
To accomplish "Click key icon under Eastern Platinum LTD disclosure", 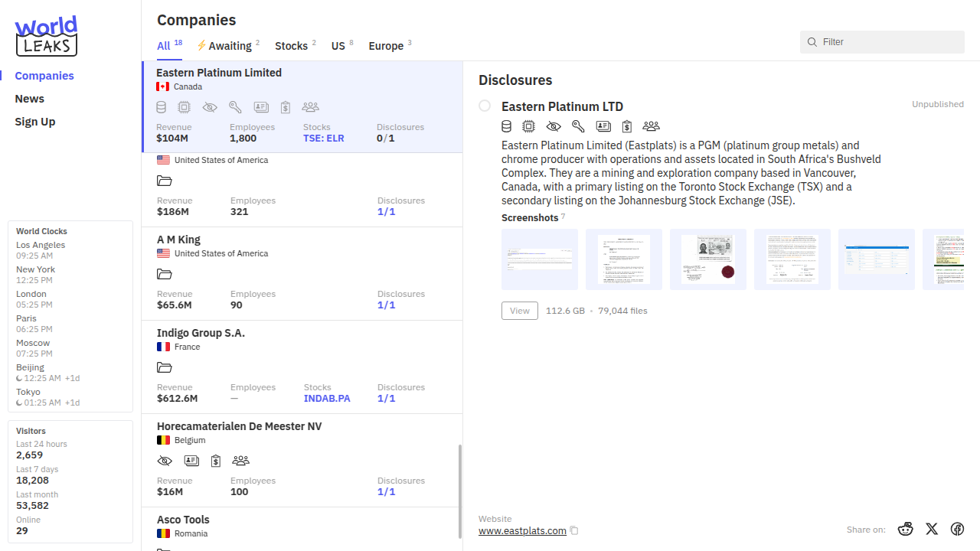I will 578,126.
